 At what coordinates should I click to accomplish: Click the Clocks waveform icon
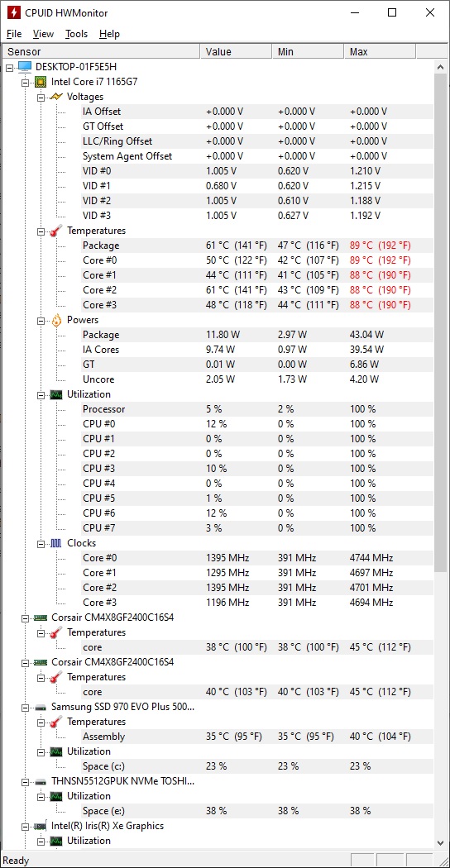pos(56,543)
